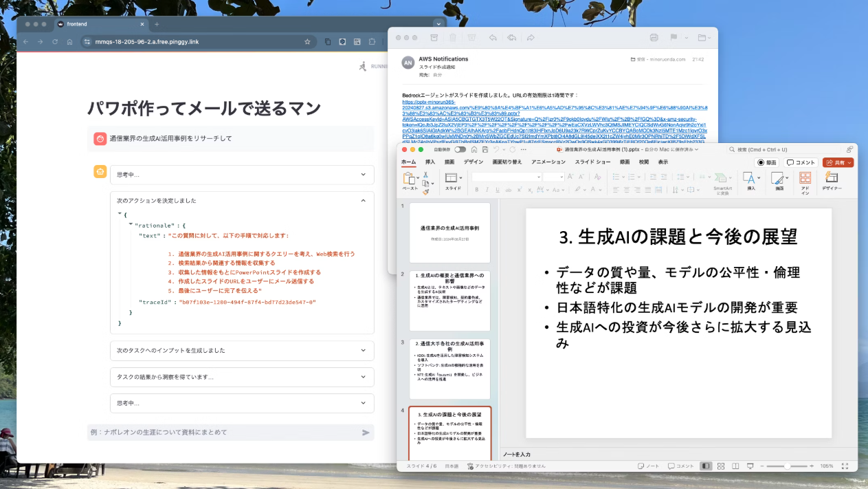Toggle the 録画 record button
This screenshot has height=489, width=868.
click(767, 162)
